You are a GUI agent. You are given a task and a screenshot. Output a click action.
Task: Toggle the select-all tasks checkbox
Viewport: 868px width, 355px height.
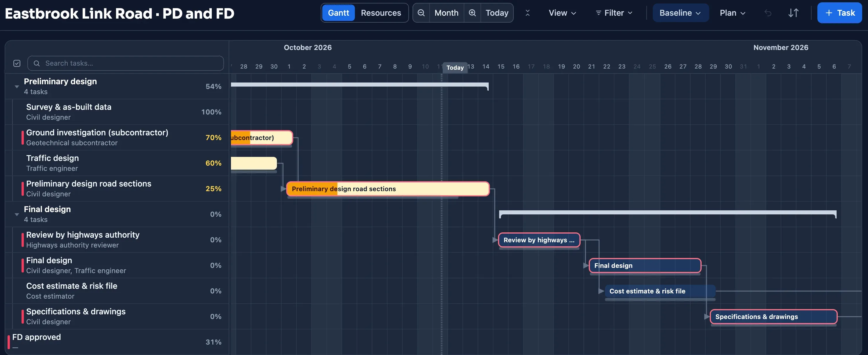coord(17,63)
